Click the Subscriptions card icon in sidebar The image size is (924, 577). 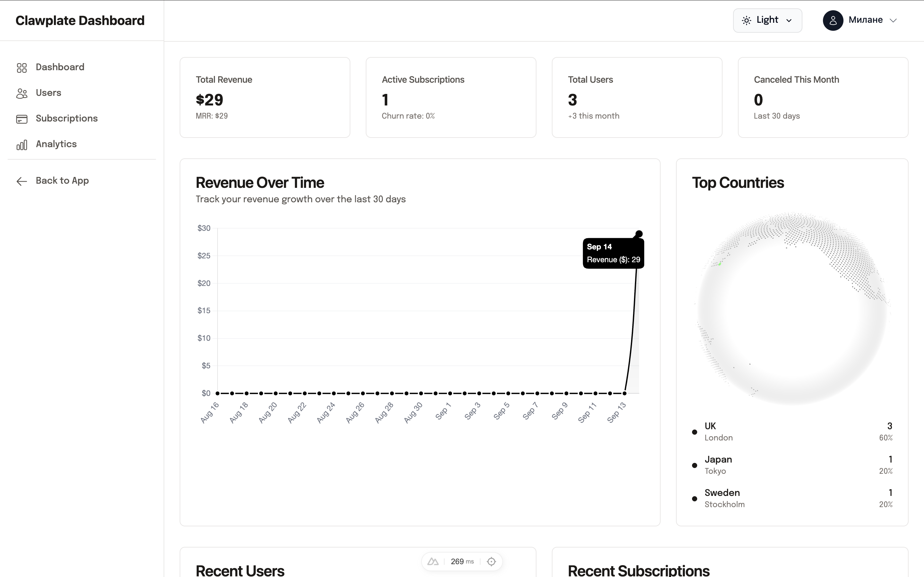click(x=22, y=119)
